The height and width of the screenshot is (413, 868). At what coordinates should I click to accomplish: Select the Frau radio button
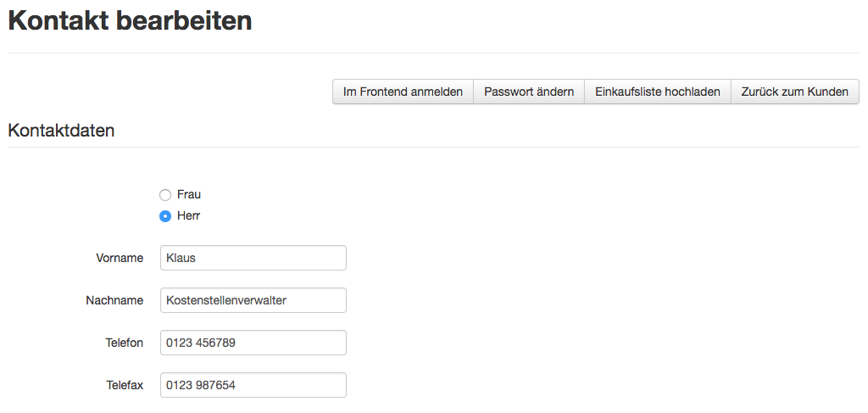pyautogui.click(x=165, y=195)
